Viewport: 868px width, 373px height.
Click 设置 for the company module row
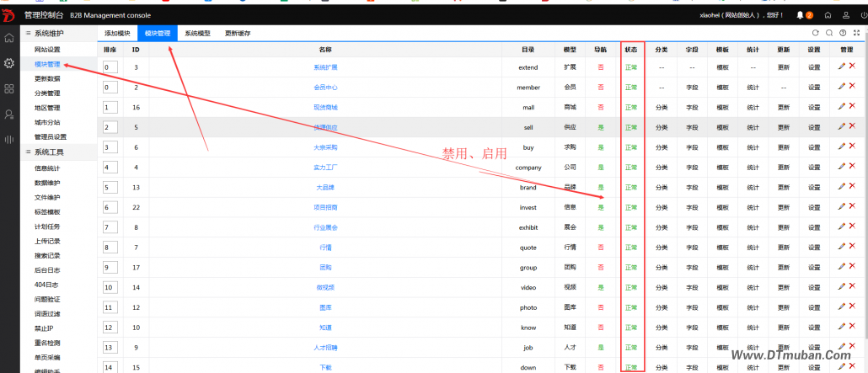[814, 167]
